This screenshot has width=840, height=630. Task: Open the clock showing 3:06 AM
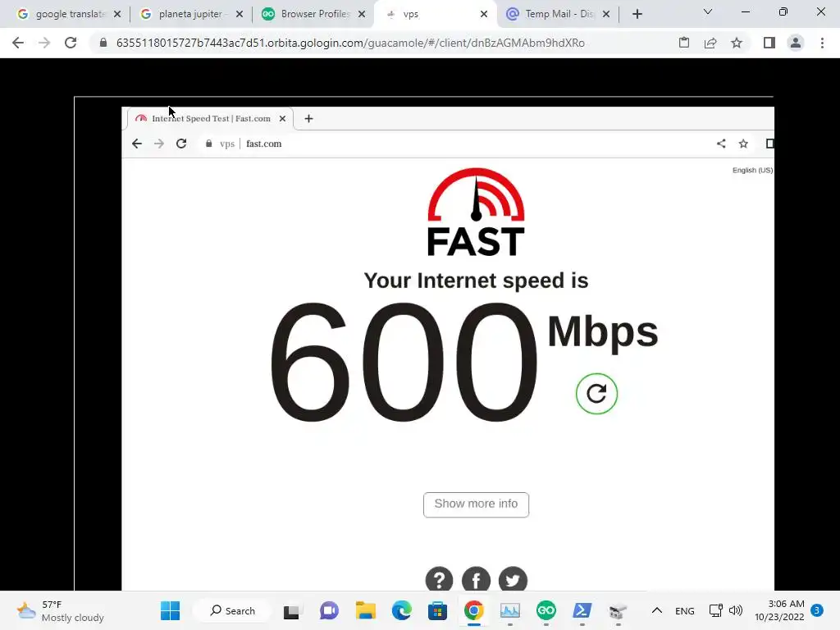pyautogui.click(x=779, y=610)
